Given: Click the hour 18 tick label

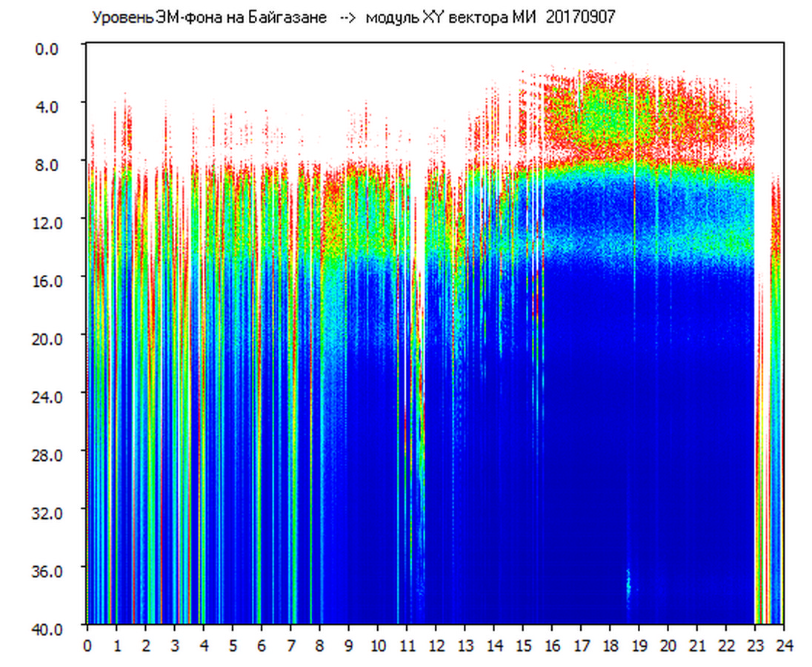Looking at the screenshot, I should [610, 646].
